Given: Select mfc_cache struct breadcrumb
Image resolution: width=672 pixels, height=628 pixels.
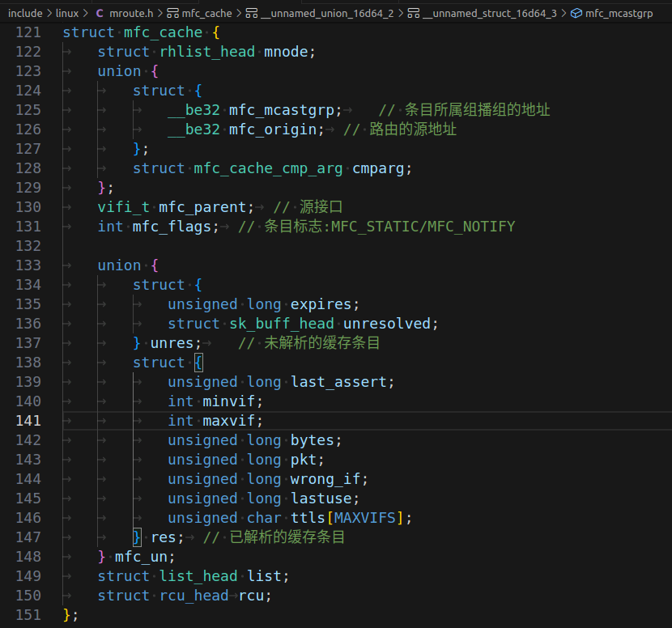Looking at the screenshot, I should (x=206, y=13).
